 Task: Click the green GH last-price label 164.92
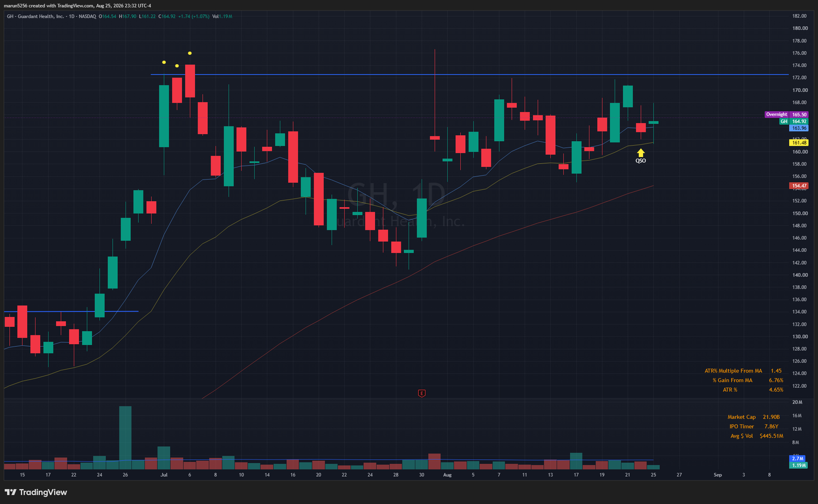[x=793, y=122]
